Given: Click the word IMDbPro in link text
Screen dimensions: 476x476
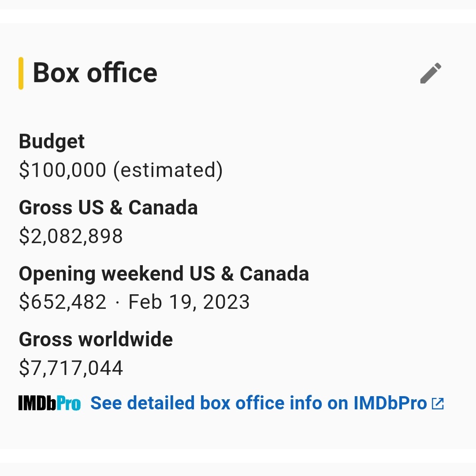Looking at the screenshot, I should click(390, 403).
